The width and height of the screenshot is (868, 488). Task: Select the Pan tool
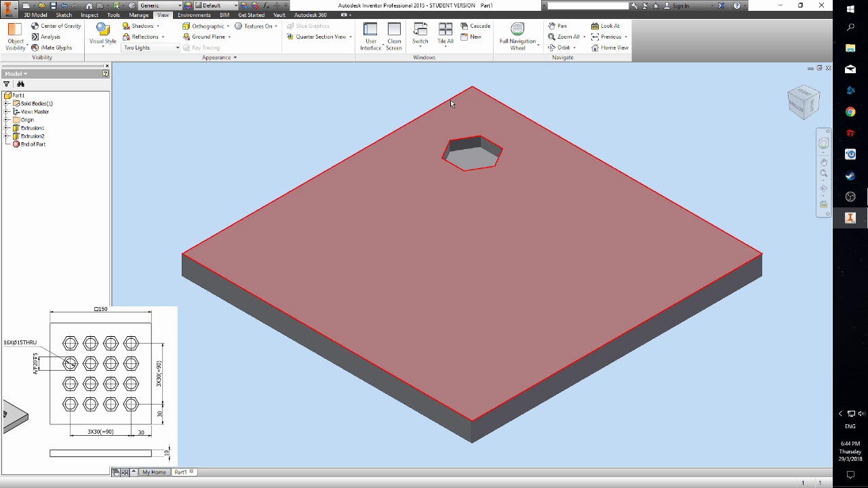point(557,26)
